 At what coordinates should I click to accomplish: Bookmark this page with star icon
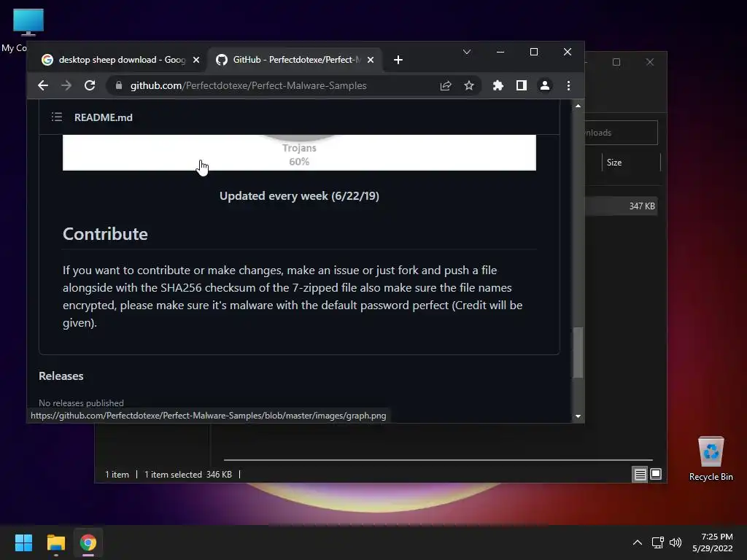469,86
